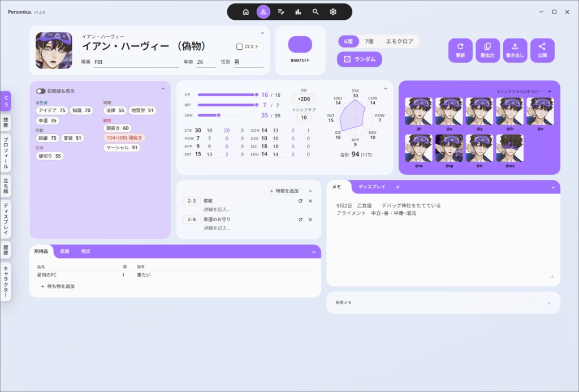This screenshot has height=392, width=579.
Task: Click 持ち物を追加 button
Action: pos(58,286)
